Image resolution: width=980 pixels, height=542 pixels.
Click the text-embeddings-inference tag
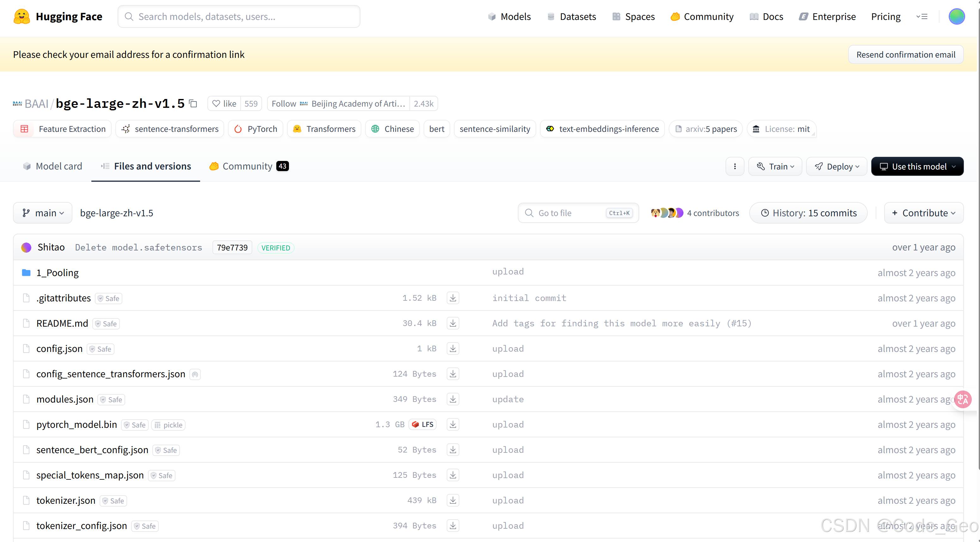pos(602,129)
